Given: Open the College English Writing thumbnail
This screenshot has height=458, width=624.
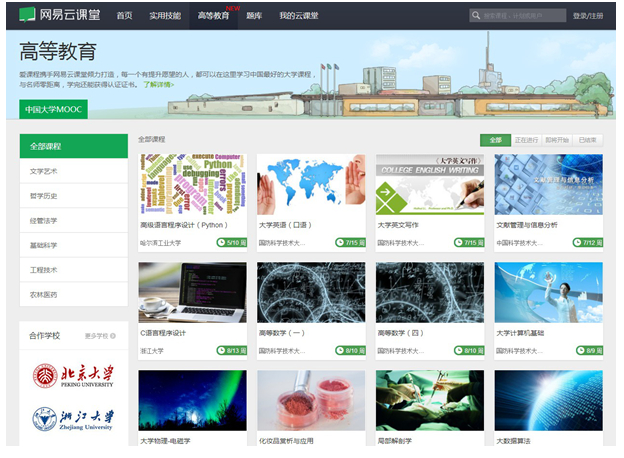Looking at the screenshot, I should tap(430, 185).
